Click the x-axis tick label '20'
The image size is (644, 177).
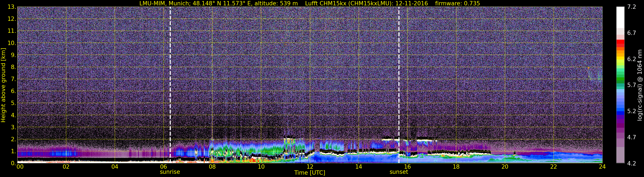click(x=505, y=167)
